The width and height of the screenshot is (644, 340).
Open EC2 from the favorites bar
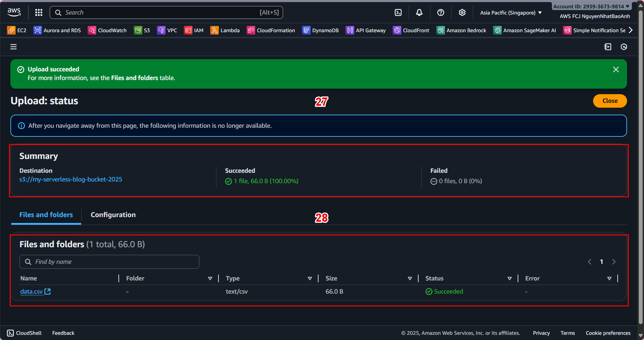coord(17,30)
